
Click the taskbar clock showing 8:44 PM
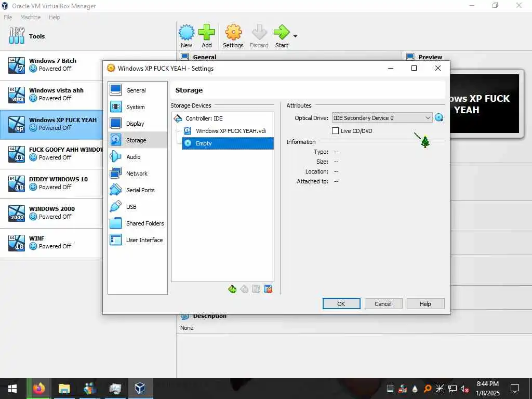[x=487, y=389]
